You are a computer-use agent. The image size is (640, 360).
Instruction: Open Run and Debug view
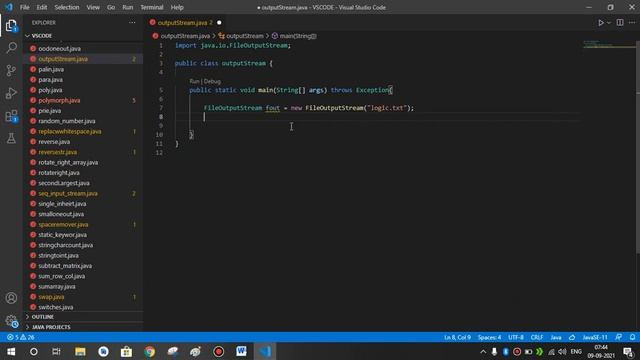pos(11,93)
